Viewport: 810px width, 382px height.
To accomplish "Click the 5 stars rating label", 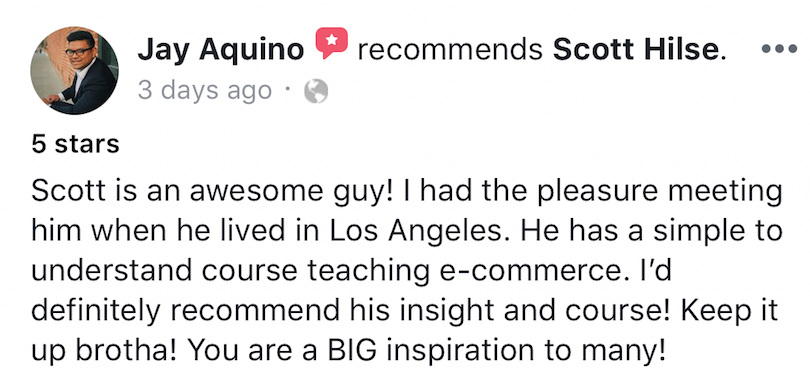I will click(x=75, y=144).
